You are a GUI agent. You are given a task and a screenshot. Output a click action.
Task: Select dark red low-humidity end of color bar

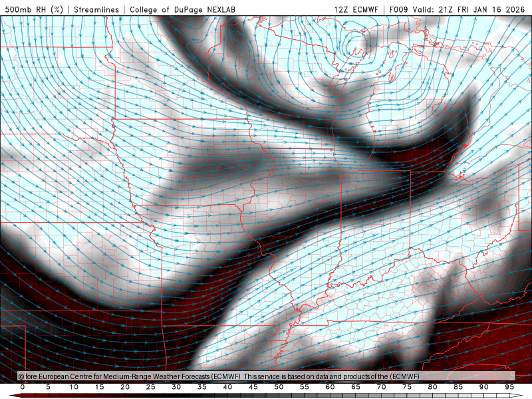pyautogui.click(x=17, y=396)
